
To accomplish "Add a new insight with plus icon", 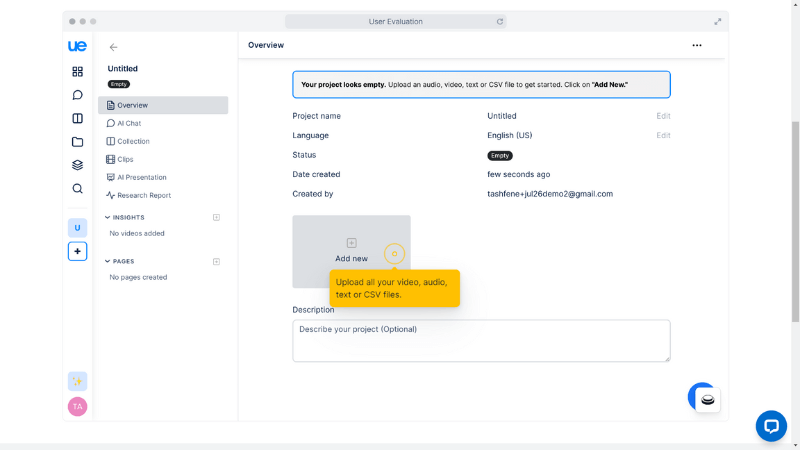I will pyautogui.click(x=216, y=217).
